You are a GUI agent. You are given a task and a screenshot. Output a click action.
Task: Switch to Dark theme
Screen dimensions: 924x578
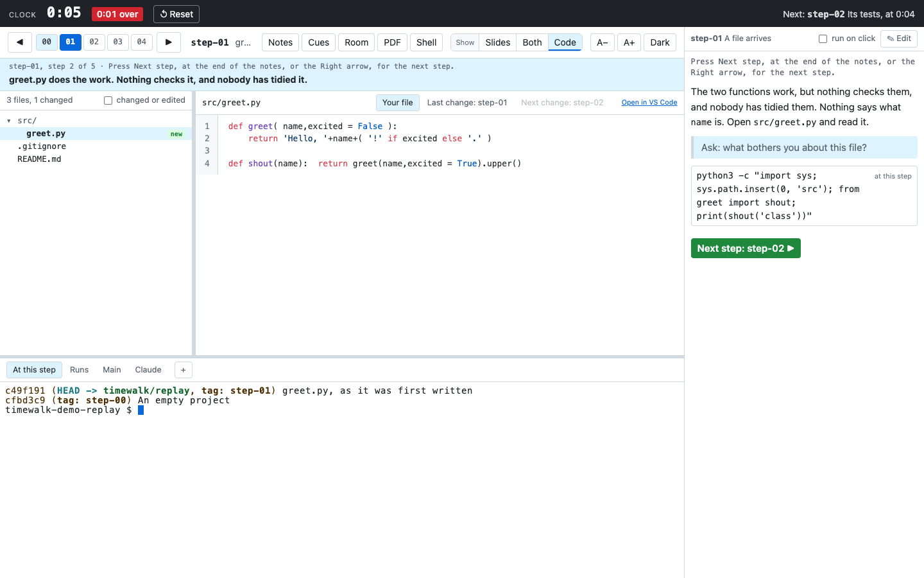click(x=660, y=42)
